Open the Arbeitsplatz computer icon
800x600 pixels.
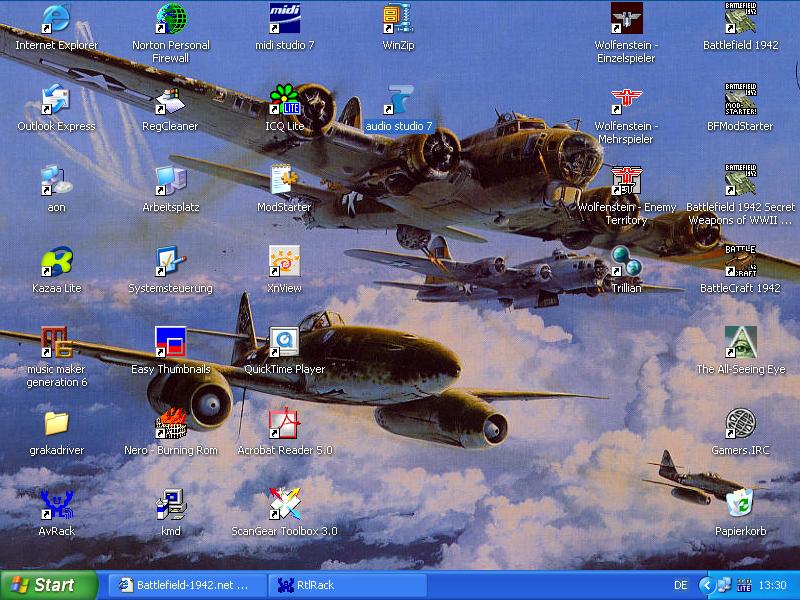(x=171, y=181)
